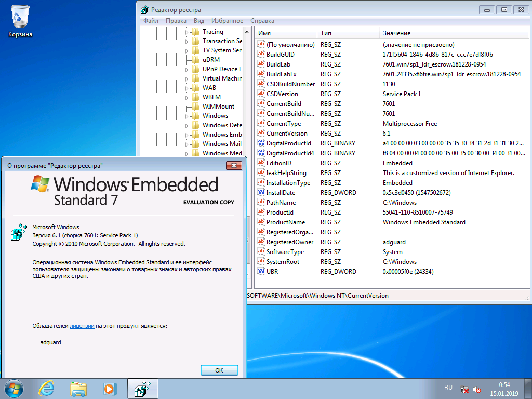The width and height of the screenshot is (532, 399).
Task: Expand the Windows registry key
Action: coord(187,116)
